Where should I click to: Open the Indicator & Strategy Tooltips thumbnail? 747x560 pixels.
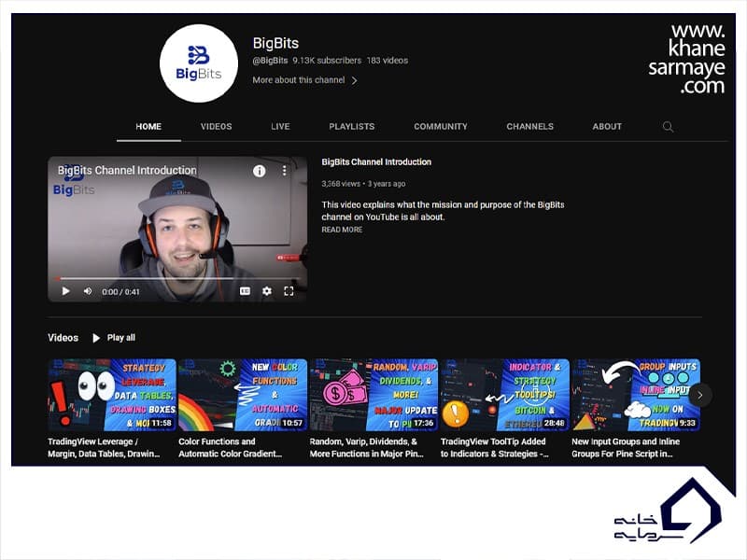(505, 395)
